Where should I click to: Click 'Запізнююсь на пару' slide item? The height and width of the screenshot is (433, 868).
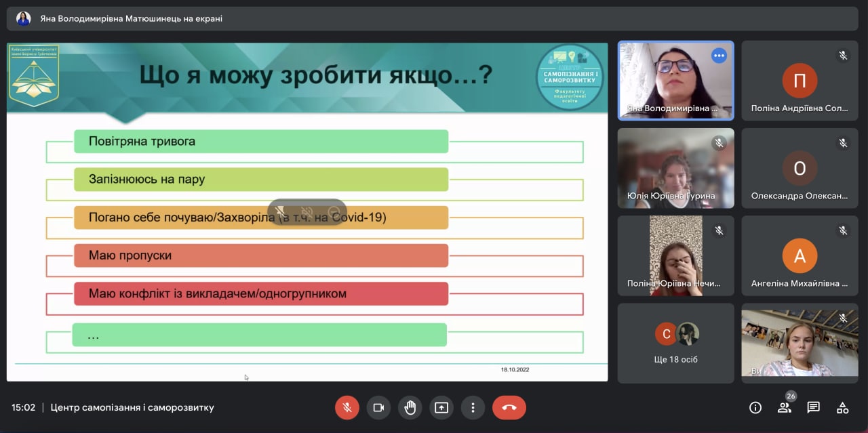[261, 180]
